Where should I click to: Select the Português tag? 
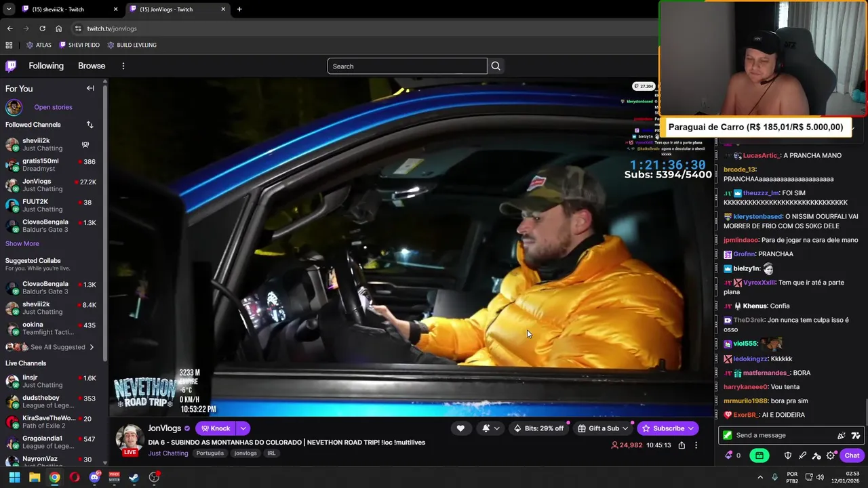click(210, 453)
